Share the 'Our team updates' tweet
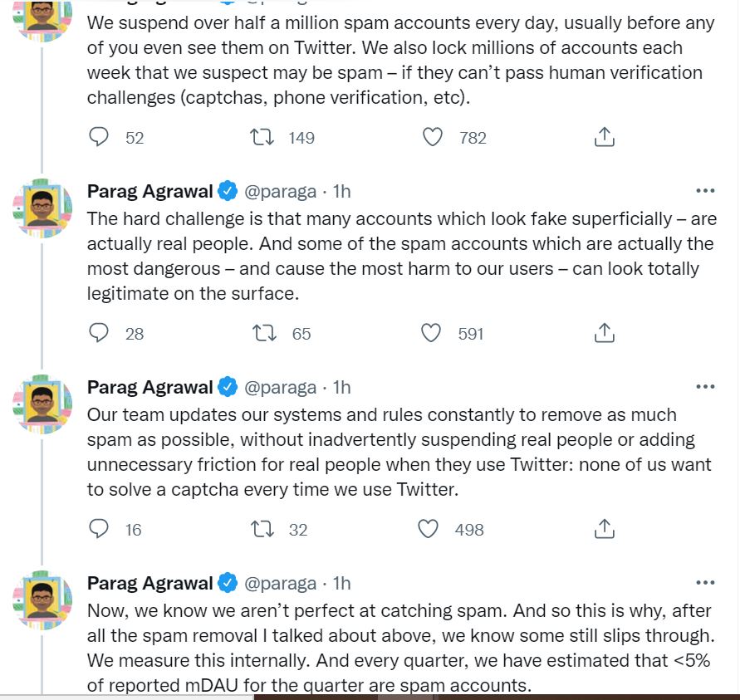This screenshot has height=700, width=740. pyautogui.click(x=605, y=529)
